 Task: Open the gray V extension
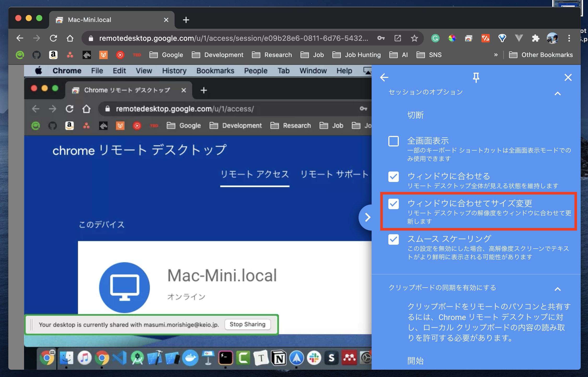519,38
